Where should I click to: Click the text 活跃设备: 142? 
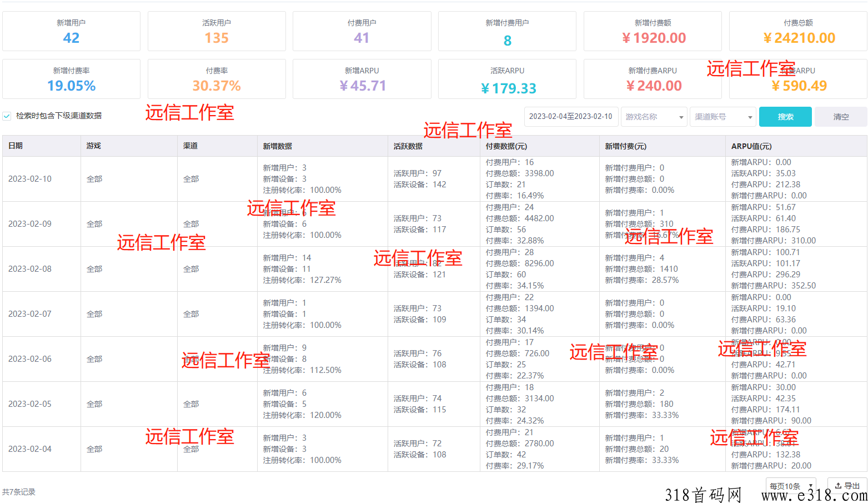pos(420,185)
